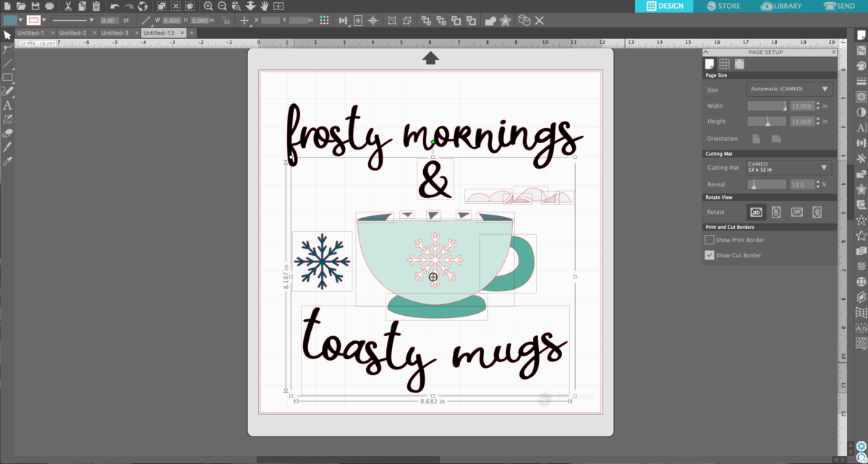Open the Cutting Mat CAMEO dropdown
Screen dimensions: 868x464
click(789, 168)
